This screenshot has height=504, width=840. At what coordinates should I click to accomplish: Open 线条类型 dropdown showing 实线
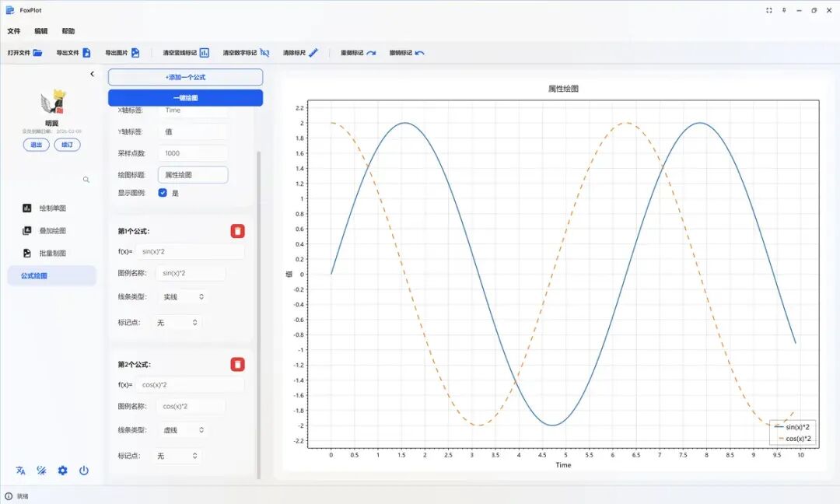click(183, 297)
